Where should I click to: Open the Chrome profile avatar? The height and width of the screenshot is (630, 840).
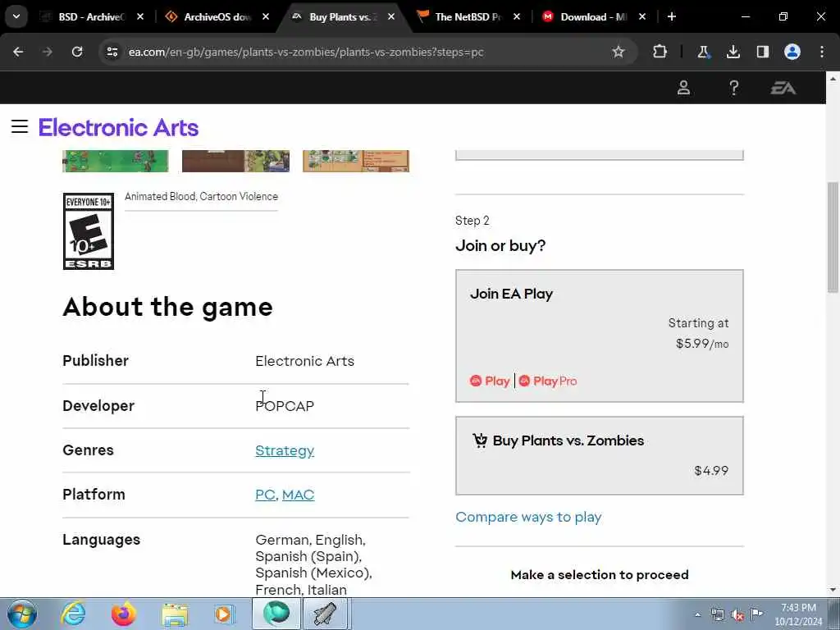pyautogui.click(x=792, y=52)
